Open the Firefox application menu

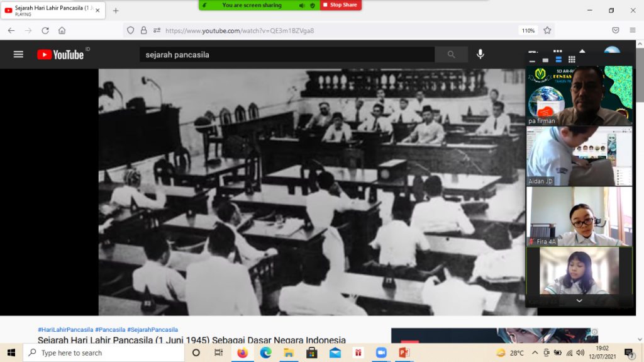(632, 30)
